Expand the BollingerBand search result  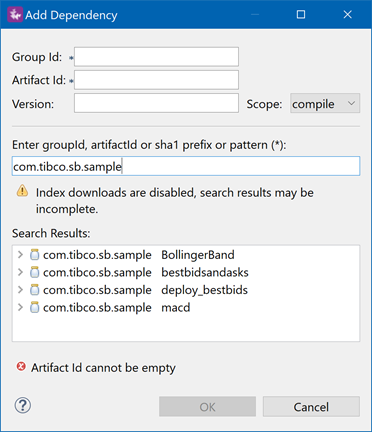click(20, 255)
